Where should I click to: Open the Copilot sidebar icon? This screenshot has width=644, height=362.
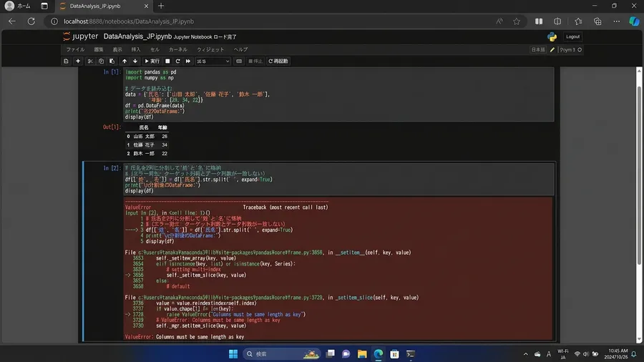634,21
